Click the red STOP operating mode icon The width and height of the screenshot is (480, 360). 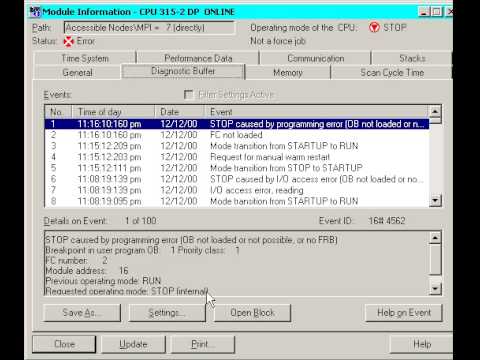point(374,27)
